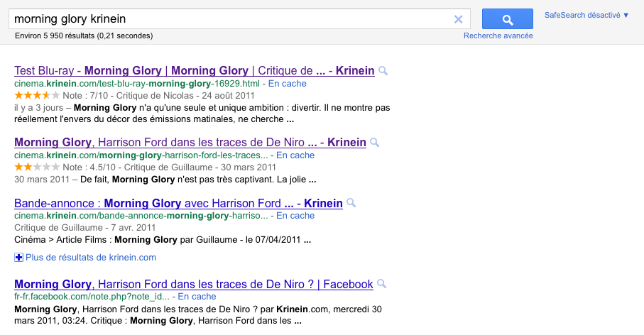Click the Facebook snippet mentioning 'par Krinein.com, mercredi 30'

[198, 315]
